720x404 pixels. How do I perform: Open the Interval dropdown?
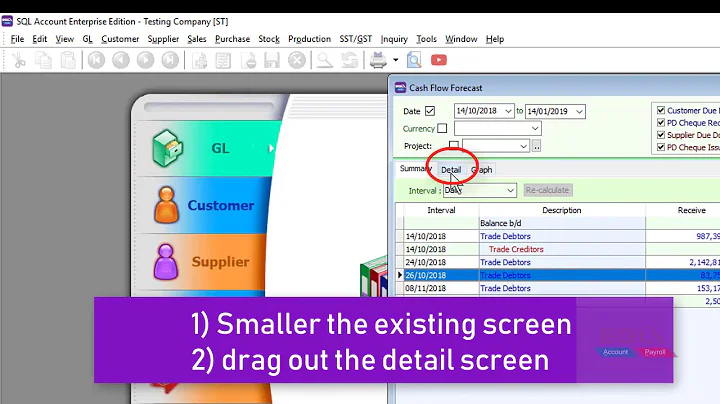(511, 190)
